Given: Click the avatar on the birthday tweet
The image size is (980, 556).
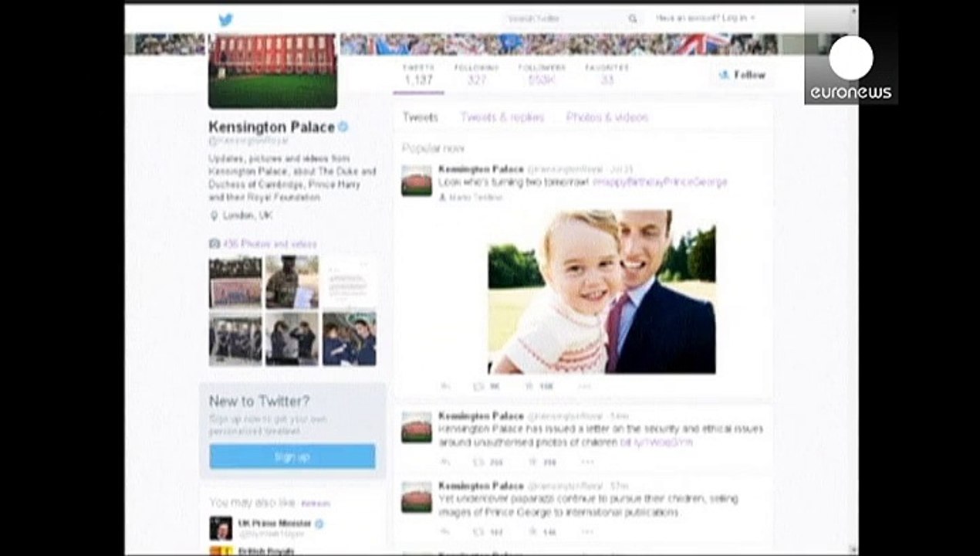Looking at the screenshot, I should 417,181.
